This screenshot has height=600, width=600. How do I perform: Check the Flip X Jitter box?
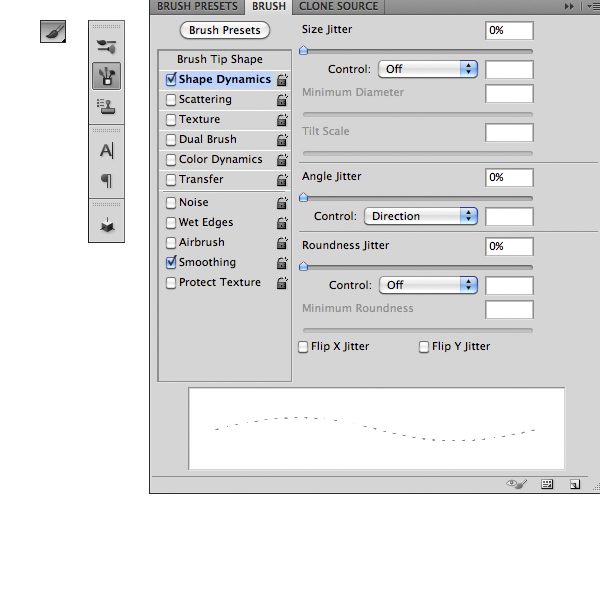303,347
